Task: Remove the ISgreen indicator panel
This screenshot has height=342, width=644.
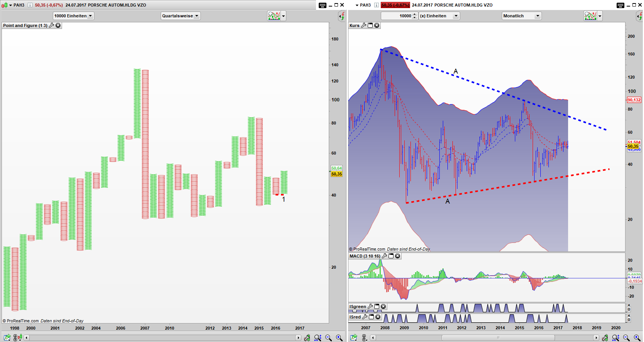Action: tap(383, 307)
